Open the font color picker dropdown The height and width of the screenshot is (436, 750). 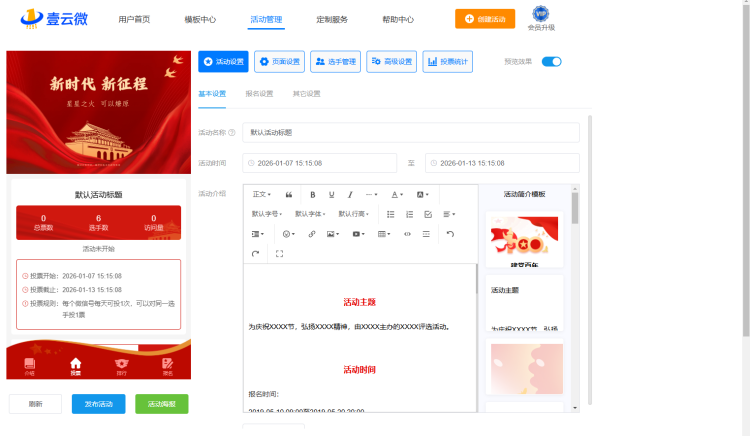(397, 194)
